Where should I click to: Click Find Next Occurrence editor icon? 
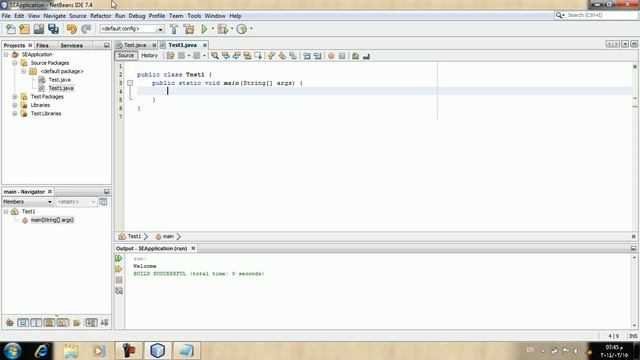click(x=236, y=56)
